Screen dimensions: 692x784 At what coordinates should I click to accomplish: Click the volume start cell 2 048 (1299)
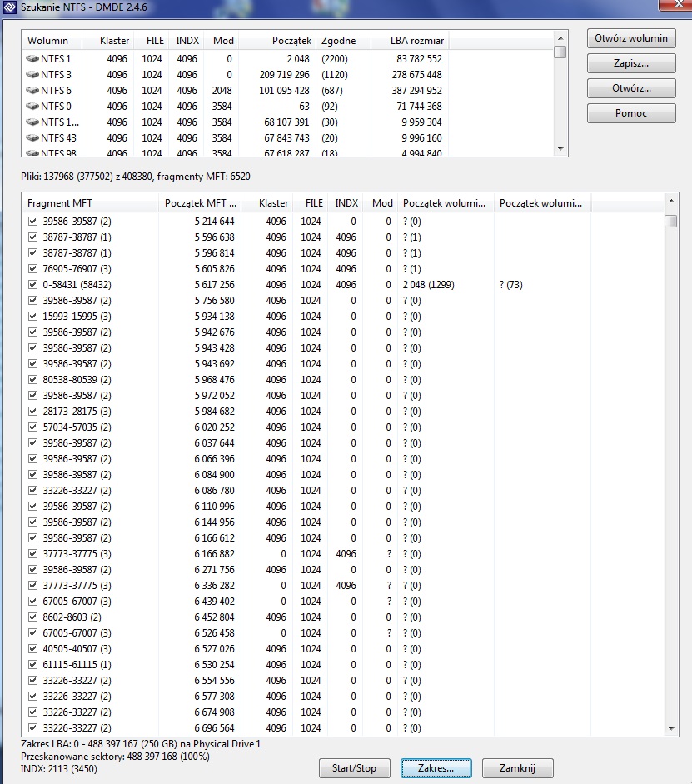pyautogui.click(x=428, y=284)
